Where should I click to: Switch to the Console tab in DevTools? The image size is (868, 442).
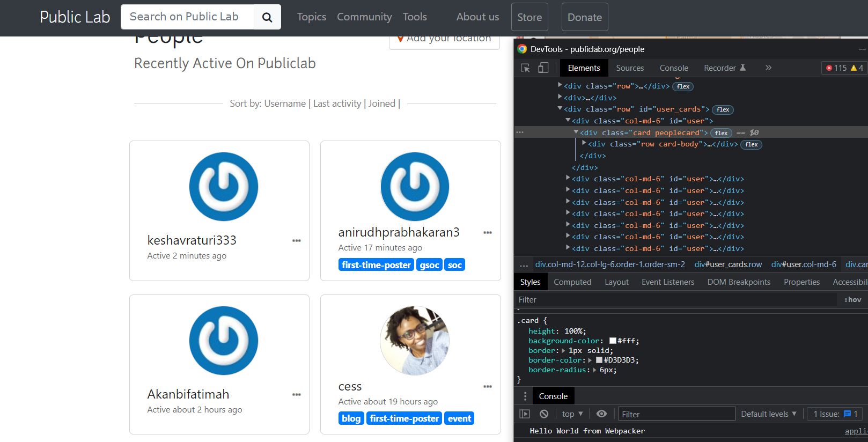pyautogui.click(x=674, y=68)
